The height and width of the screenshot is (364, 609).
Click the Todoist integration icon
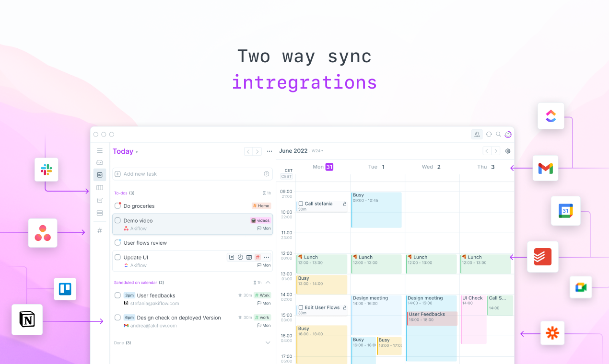[x=543, y=257]
